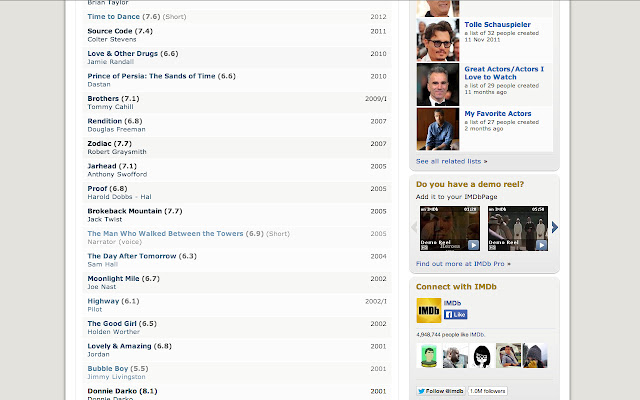The width and height of the screenshot is (640, 400).
Task: Open Time to Dance film page
Action: [x=113, y=17]
